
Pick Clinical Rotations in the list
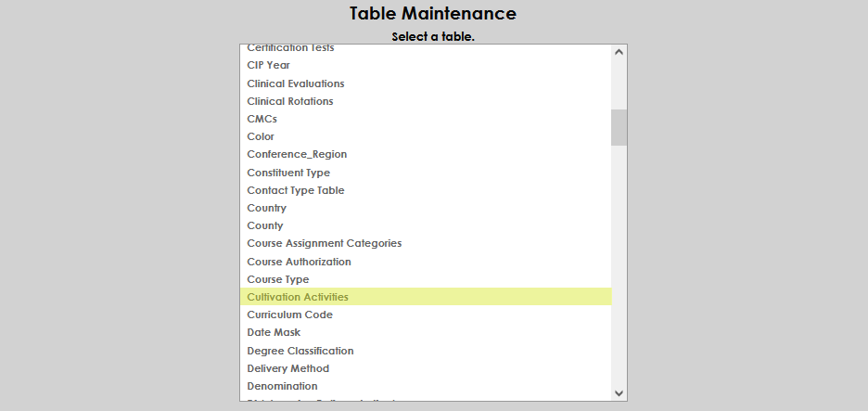coord(289,101)
